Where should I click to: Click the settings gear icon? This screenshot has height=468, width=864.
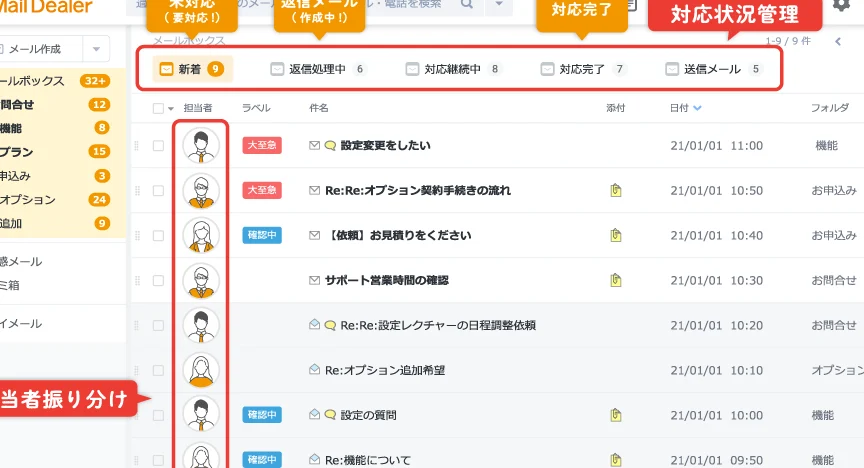[x=841, y=5]
